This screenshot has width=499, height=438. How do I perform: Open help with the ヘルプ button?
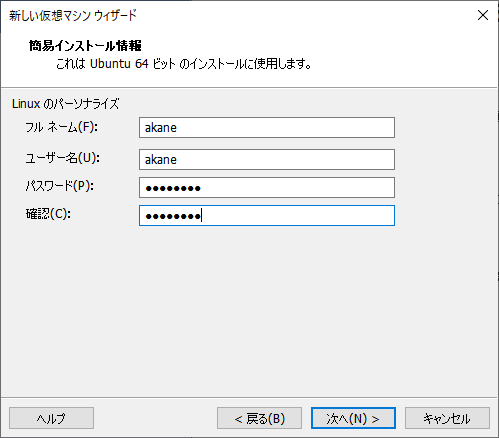(x=51, y=418)
